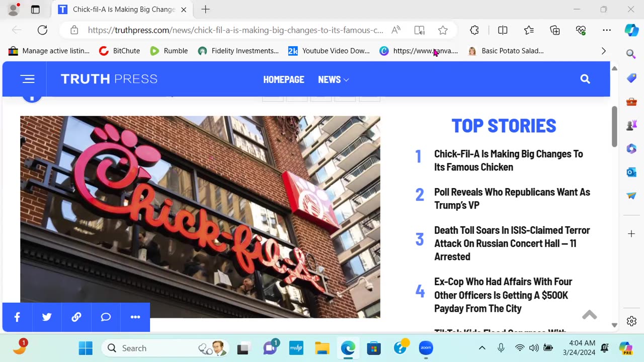
Task: Open split screen view in Edge
Action: tap(503, 30)
